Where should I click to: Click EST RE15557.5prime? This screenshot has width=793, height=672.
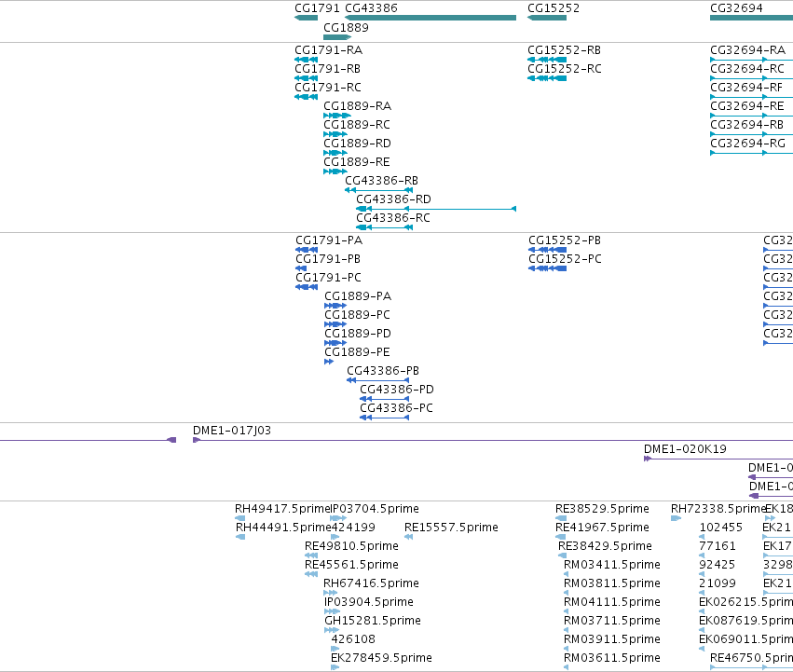tap(409, 537)
